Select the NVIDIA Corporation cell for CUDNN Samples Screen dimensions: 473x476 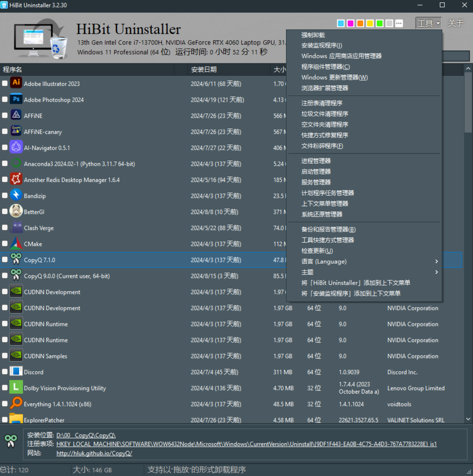[413, 356]
